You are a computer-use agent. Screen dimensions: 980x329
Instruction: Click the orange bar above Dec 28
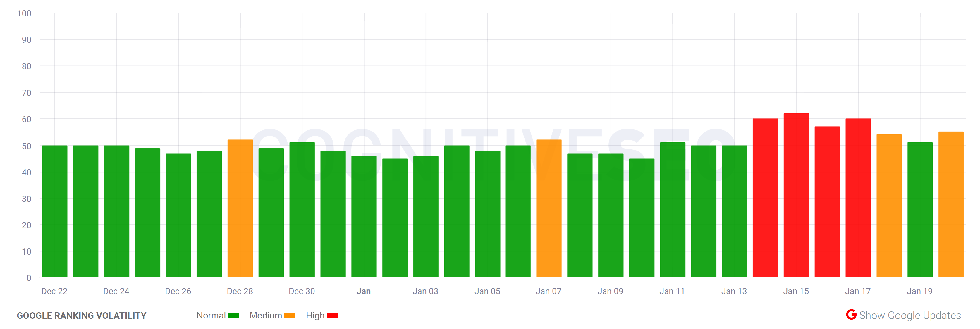coord(240,209)
